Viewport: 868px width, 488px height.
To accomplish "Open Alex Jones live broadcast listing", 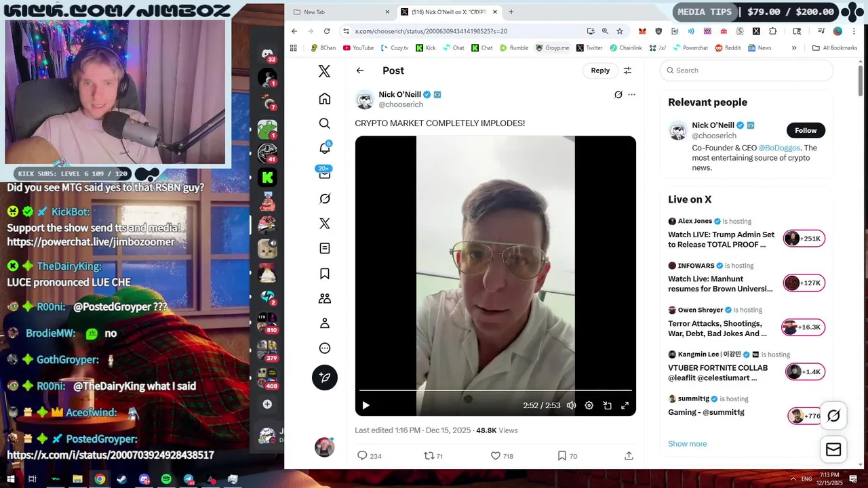I will 746,232.
